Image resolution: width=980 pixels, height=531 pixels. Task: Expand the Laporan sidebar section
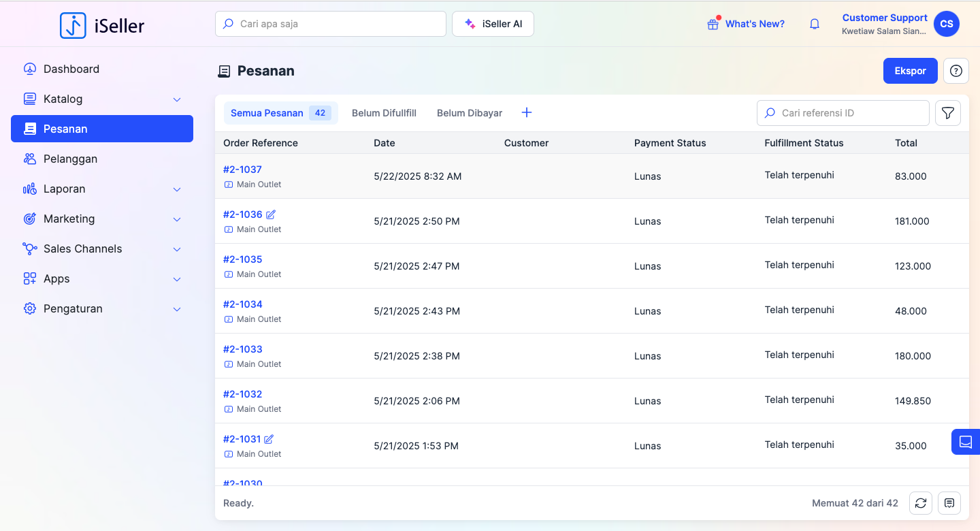coord(177,189)
